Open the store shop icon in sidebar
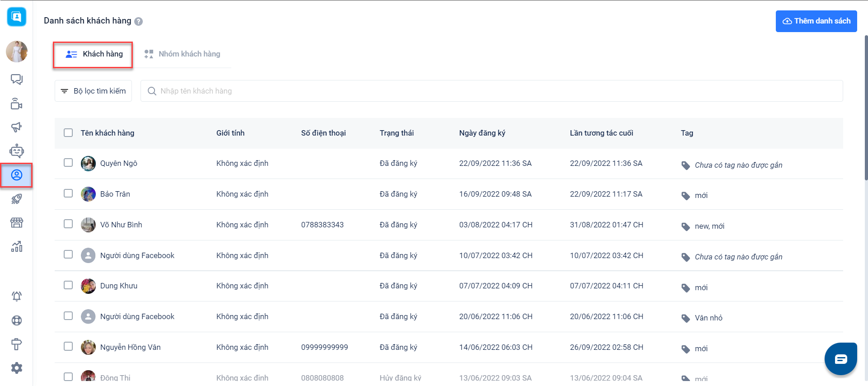Viewport: 868px width, 386px height. click(x=17, y=223)
